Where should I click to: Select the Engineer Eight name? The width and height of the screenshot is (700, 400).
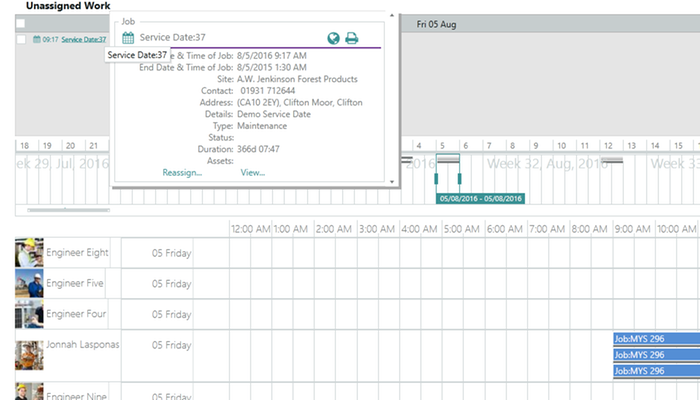click(x=77, y=253)
